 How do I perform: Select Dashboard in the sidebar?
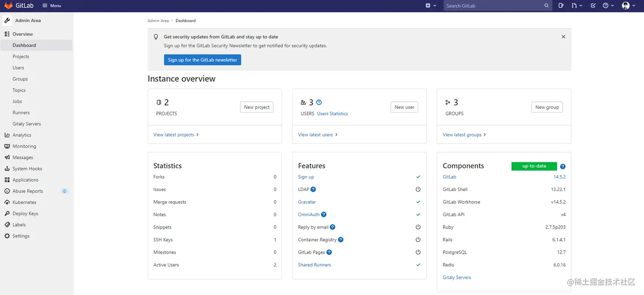pyautogui.click(x=36, y=45)
